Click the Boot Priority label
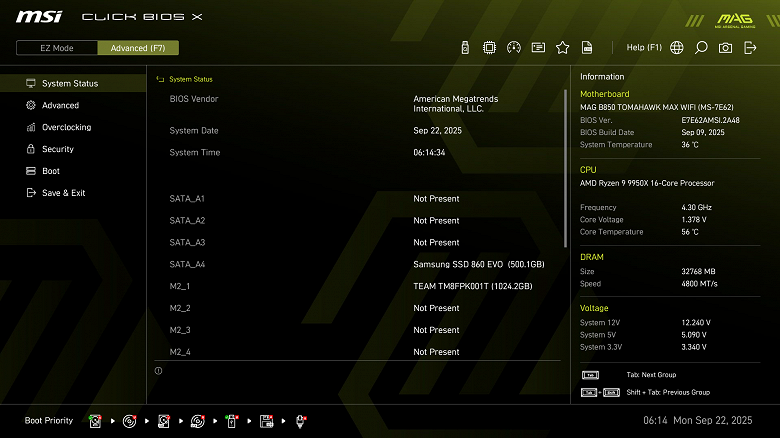780x438 pixels. tap(49, 421)
